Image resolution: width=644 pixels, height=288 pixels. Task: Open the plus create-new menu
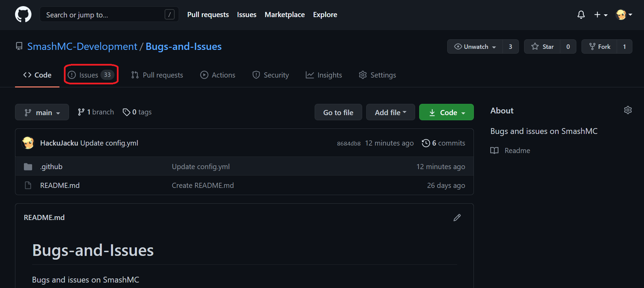[x=601, y=15]
